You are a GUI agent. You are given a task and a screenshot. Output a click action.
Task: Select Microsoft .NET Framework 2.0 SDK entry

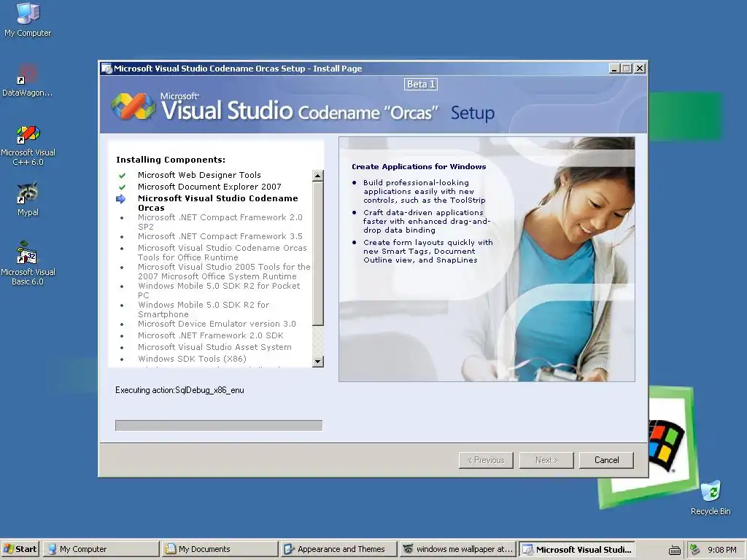[211, 335]
